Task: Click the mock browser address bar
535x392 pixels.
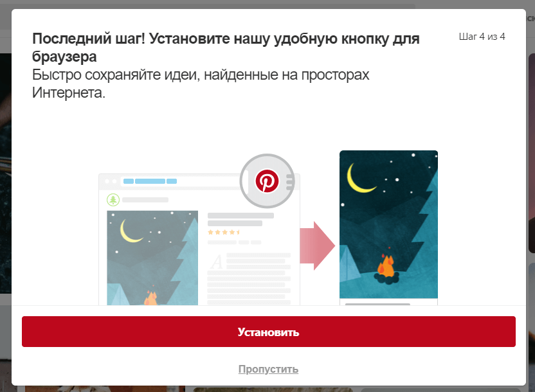Action: (x=180, y=181)
